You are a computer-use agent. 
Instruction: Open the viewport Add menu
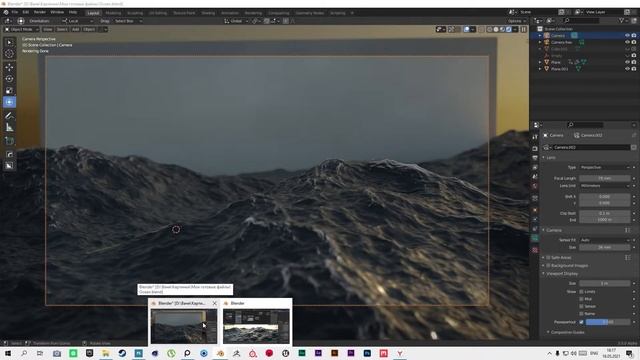76,29
